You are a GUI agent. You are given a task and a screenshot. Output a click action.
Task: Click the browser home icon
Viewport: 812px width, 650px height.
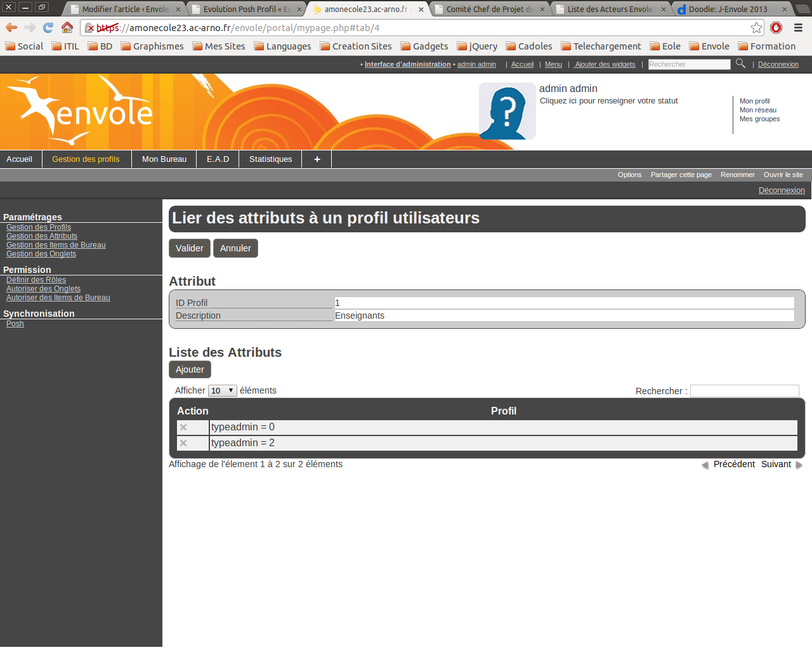point(67,27)
